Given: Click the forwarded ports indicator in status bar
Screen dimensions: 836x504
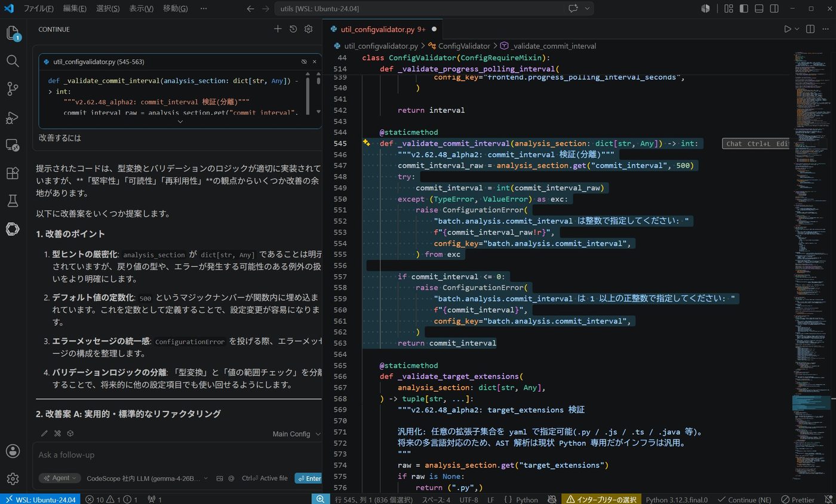Looking at the screenshot, I should pyautogui.click(x=155, y=499).
